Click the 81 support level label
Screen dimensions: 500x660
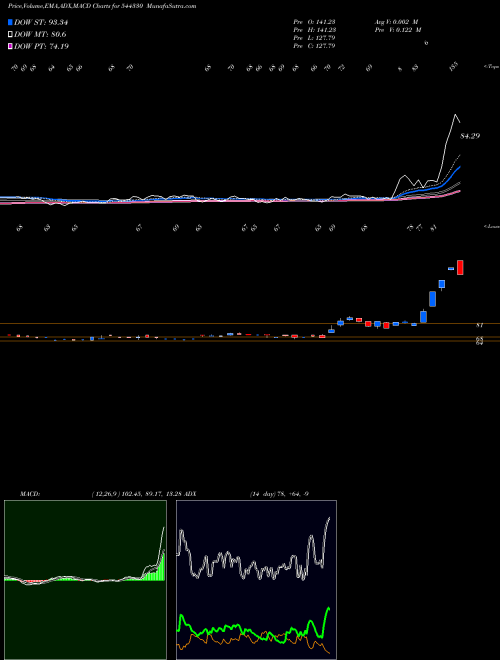(x=479, y=325)
